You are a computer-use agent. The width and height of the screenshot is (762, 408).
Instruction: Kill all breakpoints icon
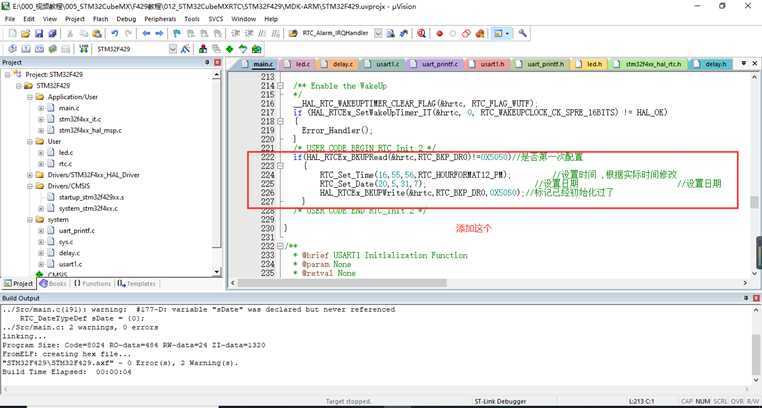tap(480, 34)
